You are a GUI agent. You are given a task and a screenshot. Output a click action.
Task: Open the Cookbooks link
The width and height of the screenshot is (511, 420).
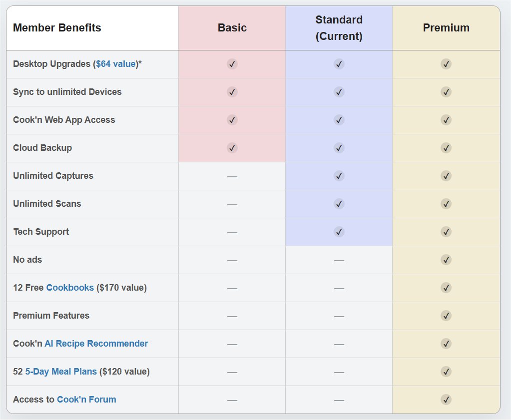pyautogui.click(x=70, y=288)
